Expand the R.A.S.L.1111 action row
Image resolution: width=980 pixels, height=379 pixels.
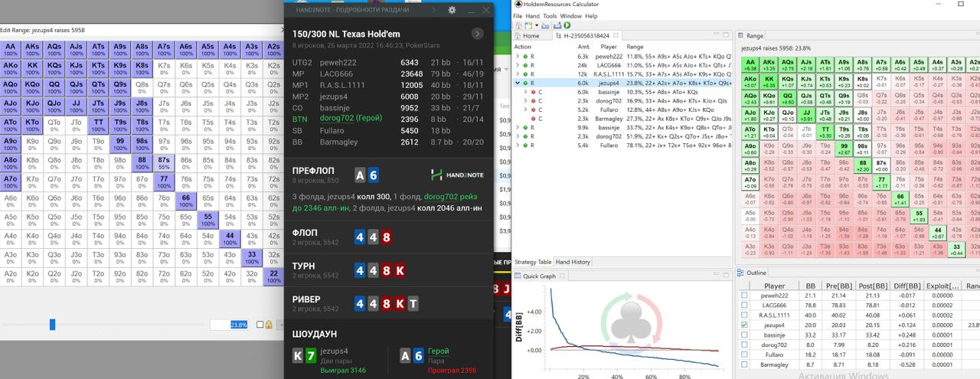(x=517, y=74)
